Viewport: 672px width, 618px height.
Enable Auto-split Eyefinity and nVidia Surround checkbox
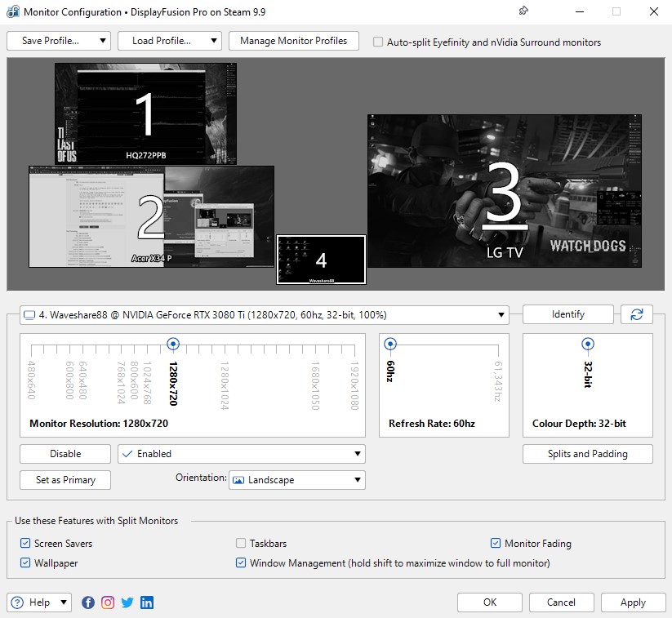click(378, 42)
